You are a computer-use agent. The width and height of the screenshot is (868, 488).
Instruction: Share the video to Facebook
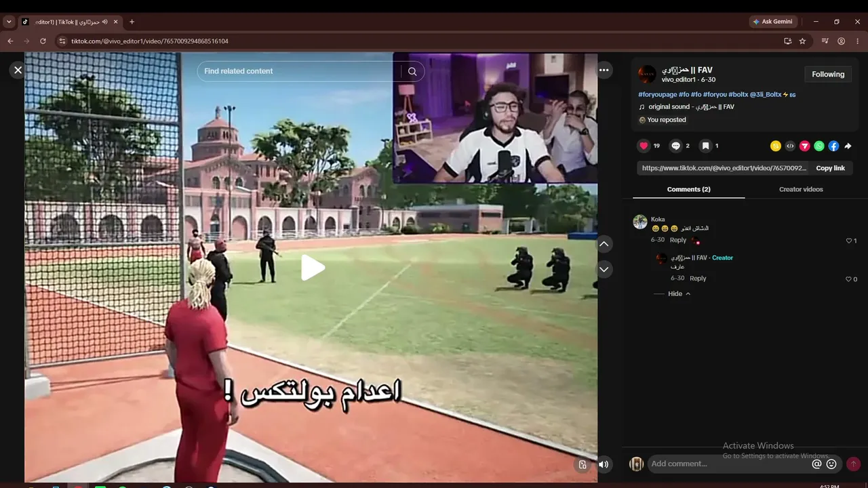(833, 146)
